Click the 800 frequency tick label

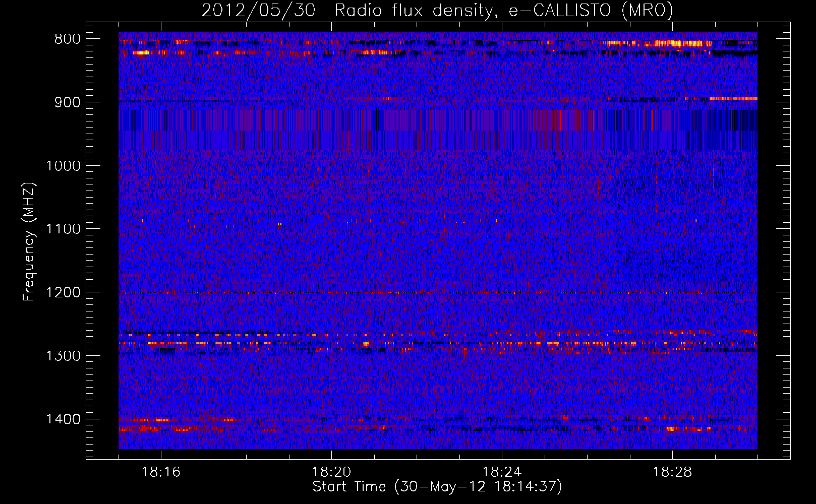pos(67,39)
